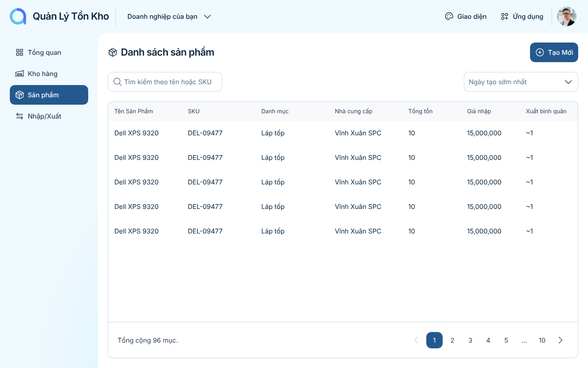Image resolution: width=588 pixels, height=368 pixels.
Task: Open the profile avatar picture
Action: point(567,16)
